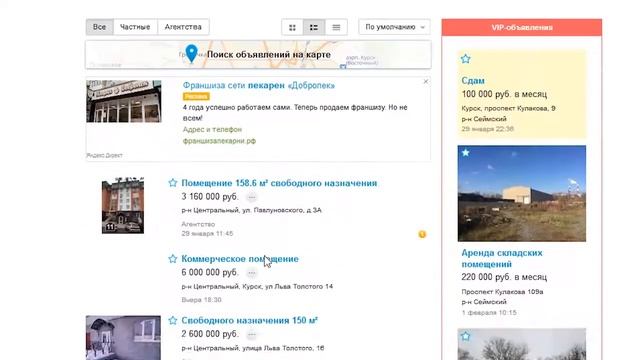The width and height of the screenshot is (640, 360).
Task: Favorite the VIP 'Сдам' listing star
Action: 465,59
